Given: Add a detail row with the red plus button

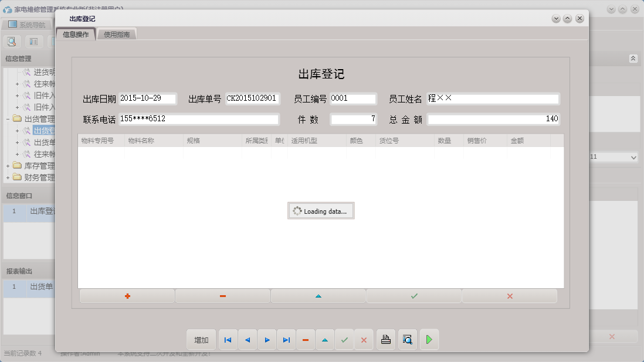Looking at the screenshot, I should click(x=127, y=296).
